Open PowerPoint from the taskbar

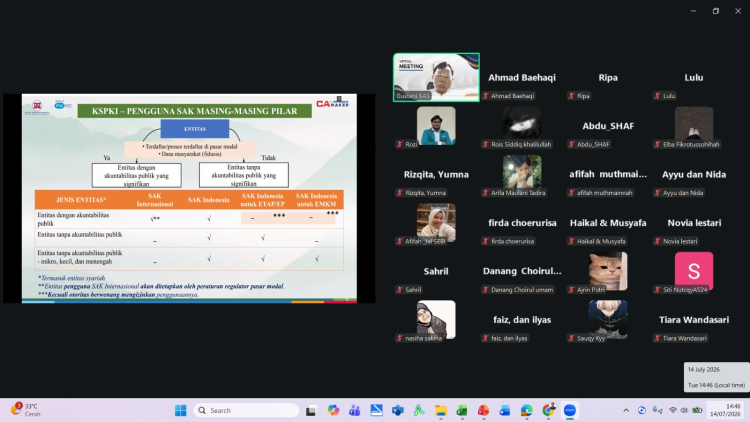[483, 410]
